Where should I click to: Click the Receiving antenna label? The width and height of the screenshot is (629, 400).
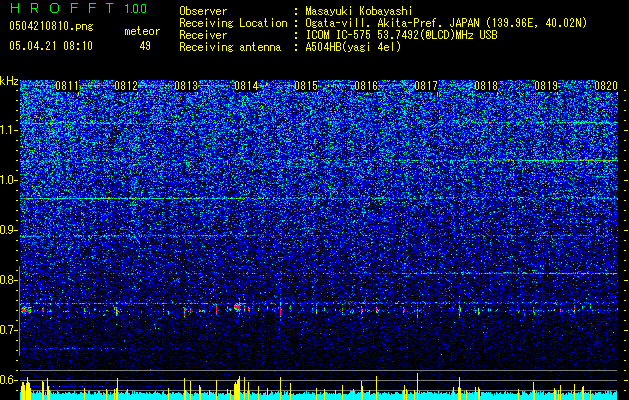coord(230,47)
